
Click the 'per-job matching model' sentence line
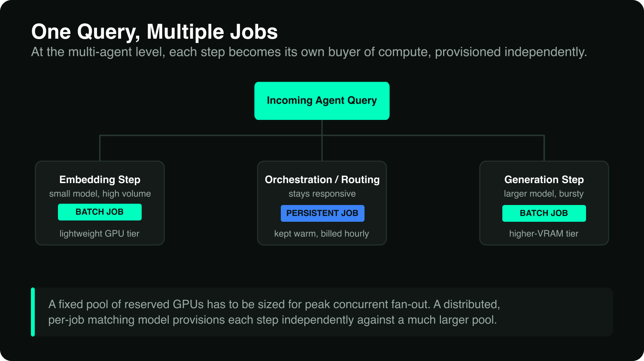pos(272,320)
